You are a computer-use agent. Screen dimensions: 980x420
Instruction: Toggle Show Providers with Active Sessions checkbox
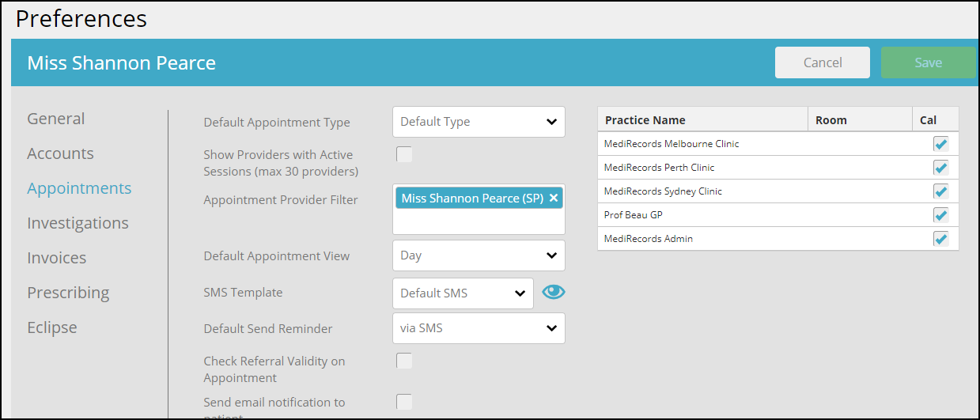pos(404,154)
